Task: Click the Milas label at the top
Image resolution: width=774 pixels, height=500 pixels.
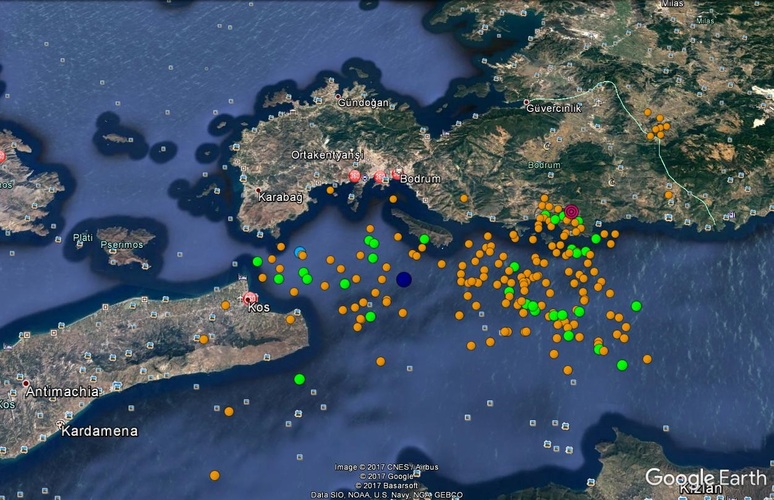Action: pos(672,3)
